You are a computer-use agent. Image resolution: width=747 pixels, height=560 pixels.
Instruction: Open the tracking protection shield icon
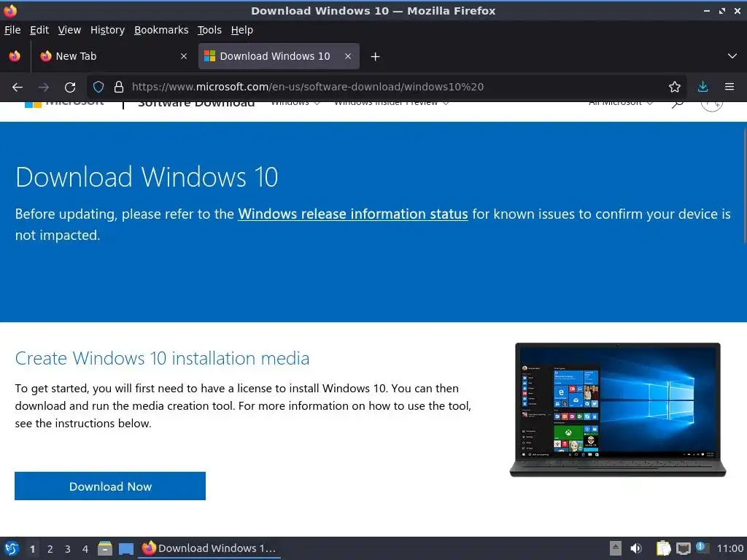pos(98,87)
